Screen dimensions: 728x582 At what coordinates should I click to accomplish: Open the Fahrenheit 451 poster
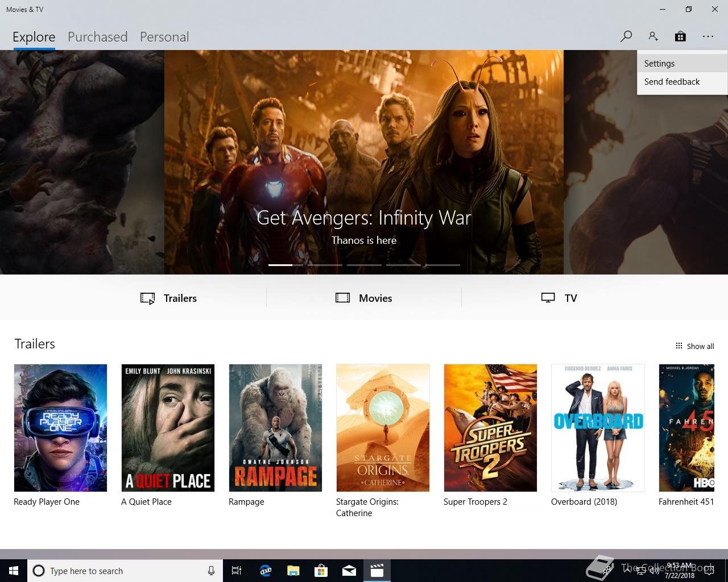(686, 428)
